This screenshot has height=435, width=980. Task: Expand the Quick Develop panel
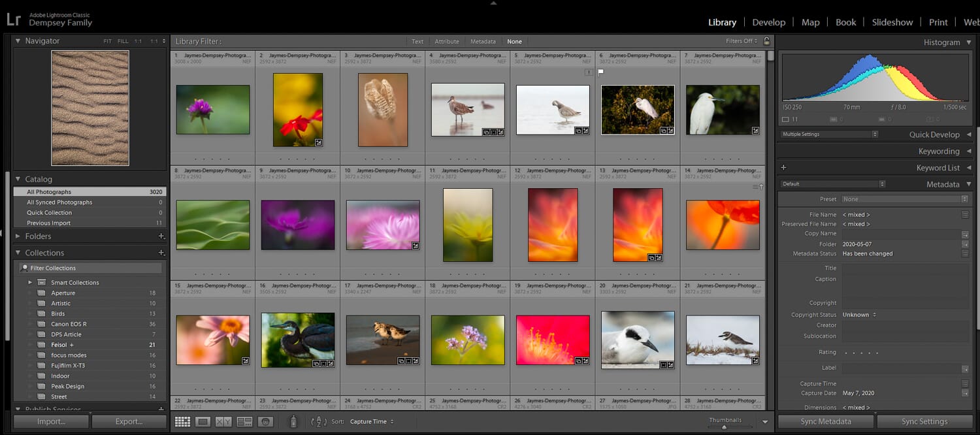[969, 135]
